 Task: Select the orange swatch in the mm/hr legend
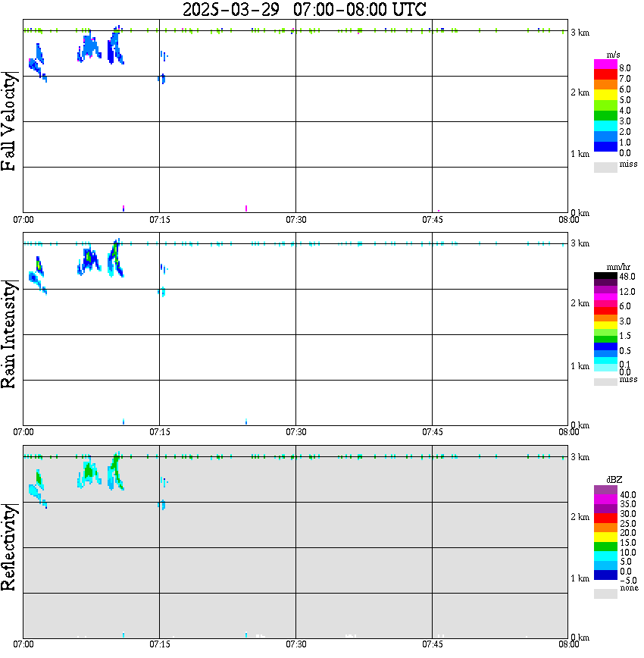[605, 318]
